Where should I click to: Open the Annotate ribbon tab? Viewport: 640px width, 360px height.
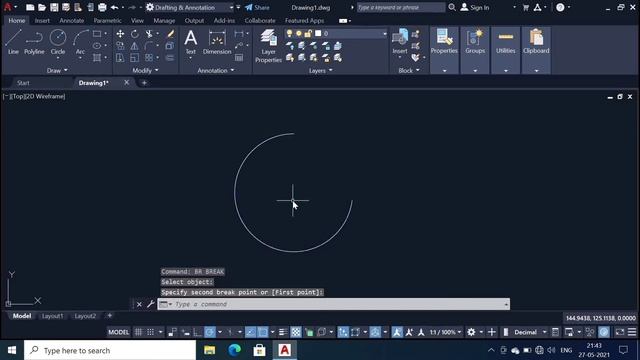point(71,20)
